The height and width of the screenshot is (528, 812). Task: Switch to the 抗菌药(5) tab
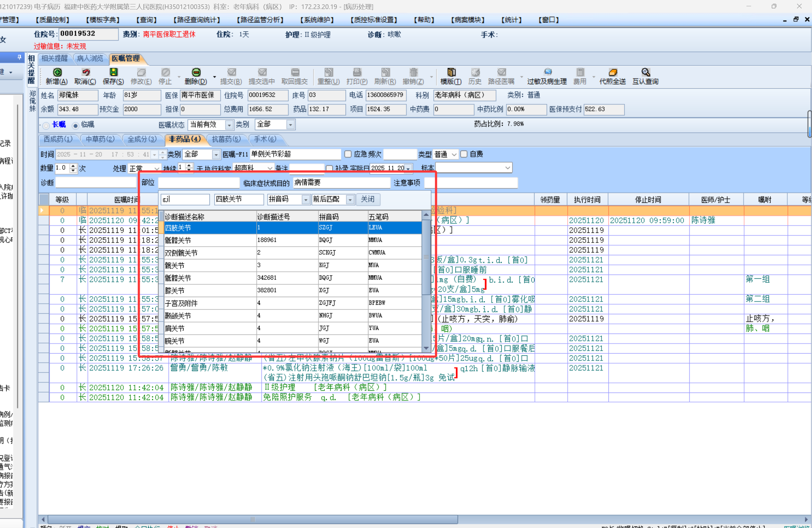[226, 139]
